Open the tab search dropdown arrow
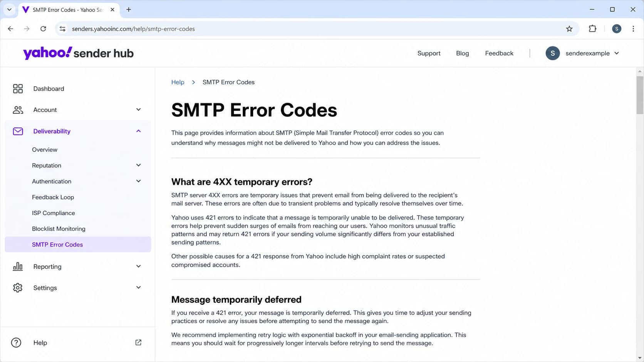Image resolution: width=644 pixels, height=362 pixels. click(x=9, y=10)
